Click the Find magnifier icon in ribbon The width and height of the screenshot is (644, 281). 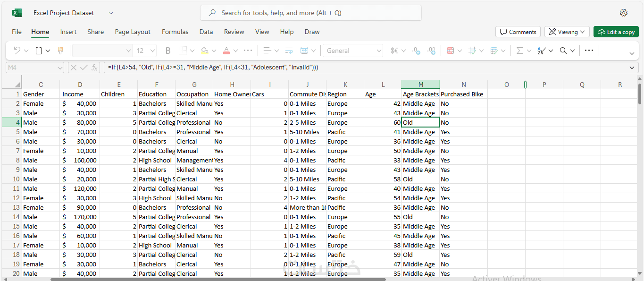(x=563, y=51)
